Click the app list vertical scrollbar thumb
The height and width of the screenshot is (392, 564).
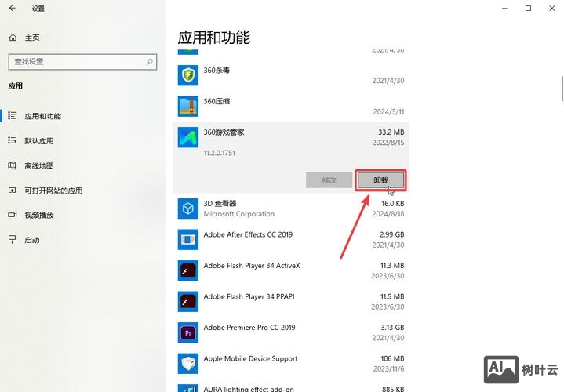point(562,89)
